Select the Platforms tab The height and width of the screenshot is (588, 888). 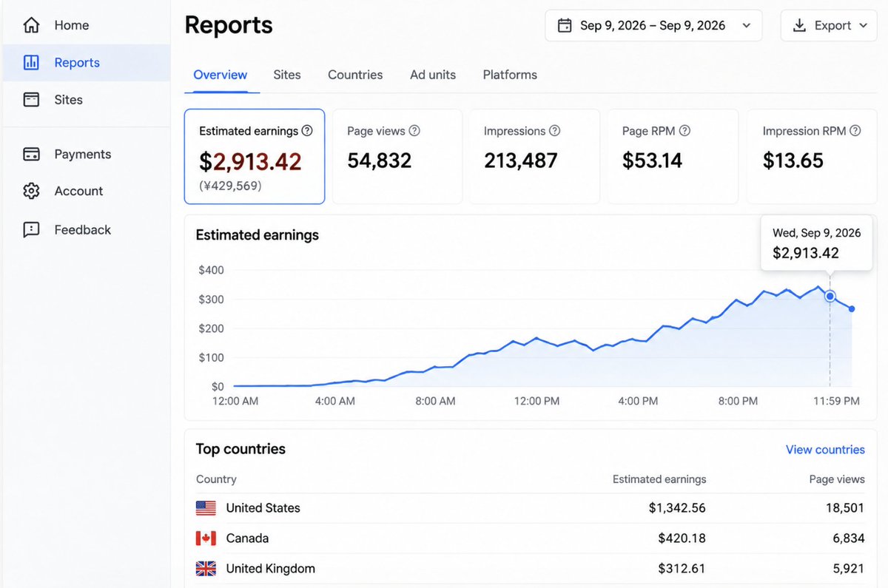(510, 75)
